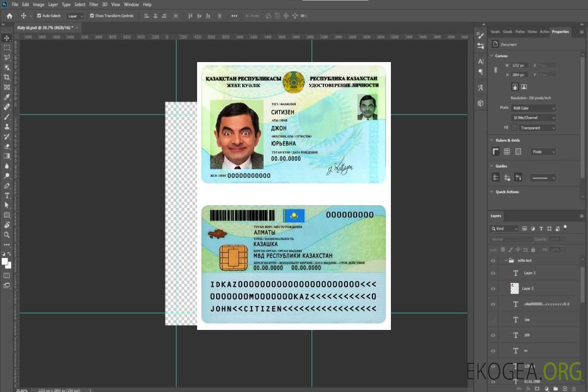Open the guide line style dropdown
Screen dimensions: 588x392
click(x=543, y=177)
